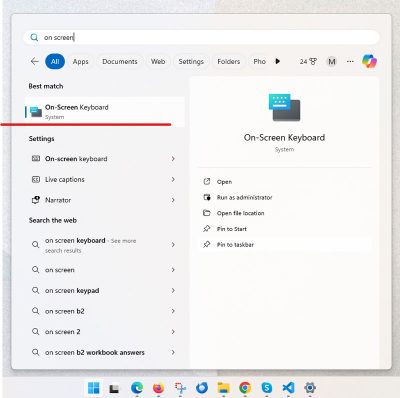
Task: Click the large On-Screen Keyboard app icon
Action: coord(284,107)
